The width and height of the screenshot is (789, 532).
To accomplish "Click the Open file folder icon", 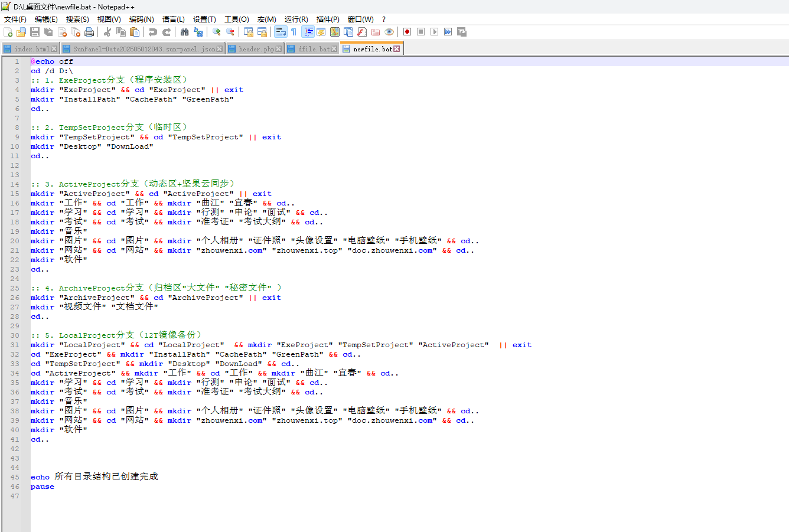I will pyautogui.click(x=21, y=32).
